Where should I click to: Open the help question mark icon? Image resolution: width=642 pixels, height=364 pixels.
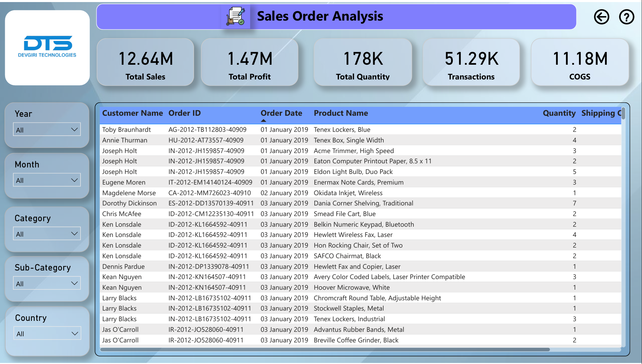coord(626,17)
